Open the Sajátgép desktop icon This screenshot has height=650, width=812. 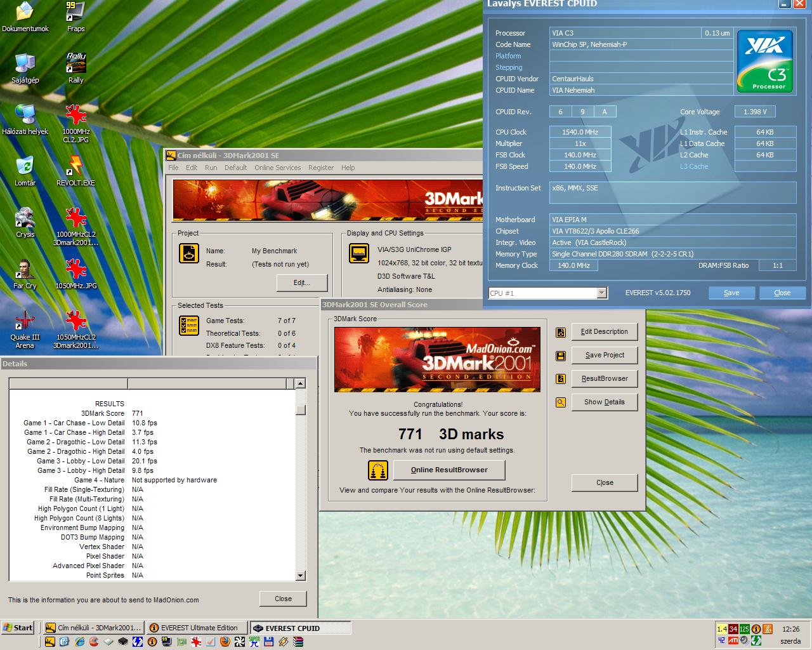tap(25, 69)
